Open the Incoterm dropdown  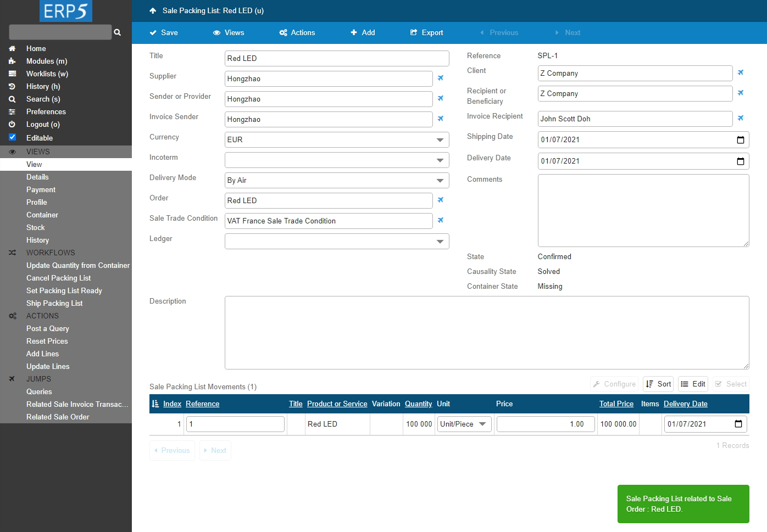pos(337,160)
